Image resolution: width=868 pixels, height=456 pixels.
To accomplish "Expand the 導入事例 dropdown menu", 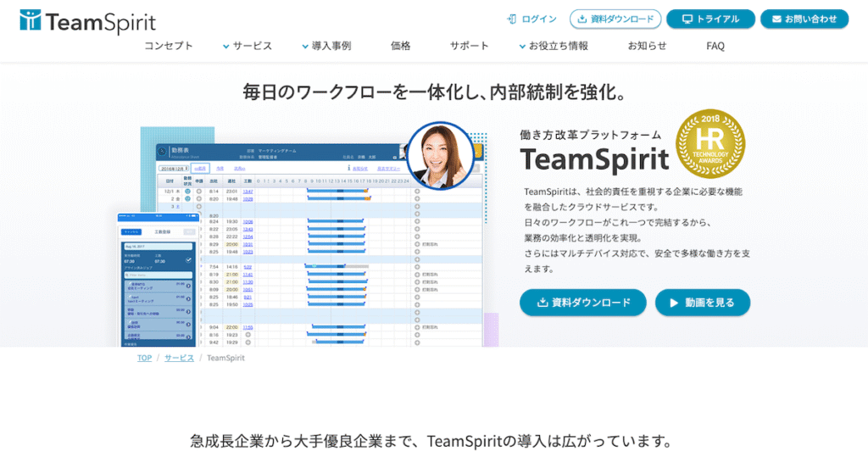I will tap(325, 46).
